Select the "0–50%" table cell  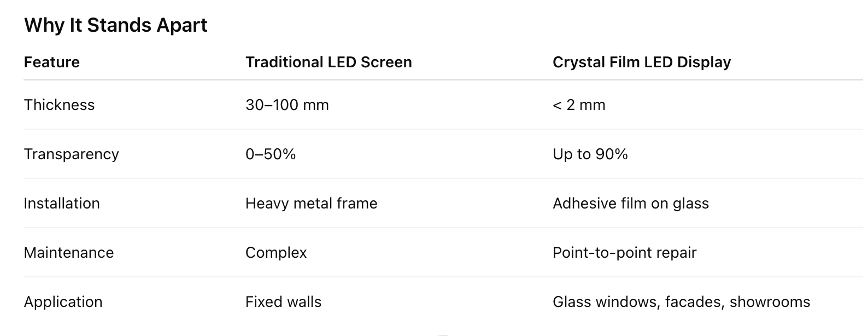271,154
